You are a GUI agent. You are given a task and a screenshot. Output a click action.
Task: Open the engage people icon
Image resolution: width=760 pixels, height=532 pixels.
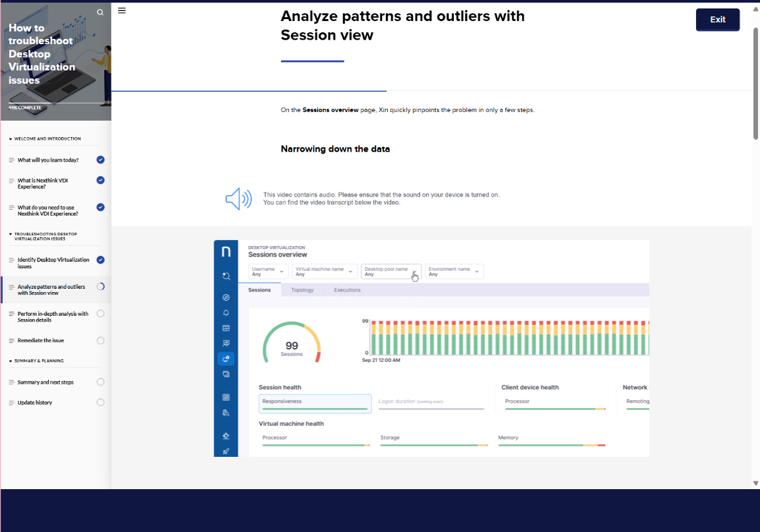coord(226,343)
